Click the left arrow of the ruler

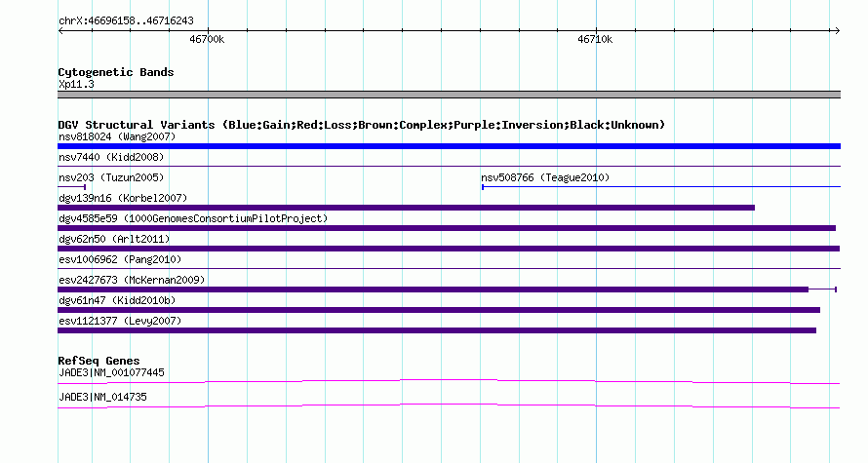tap(60, 31)
